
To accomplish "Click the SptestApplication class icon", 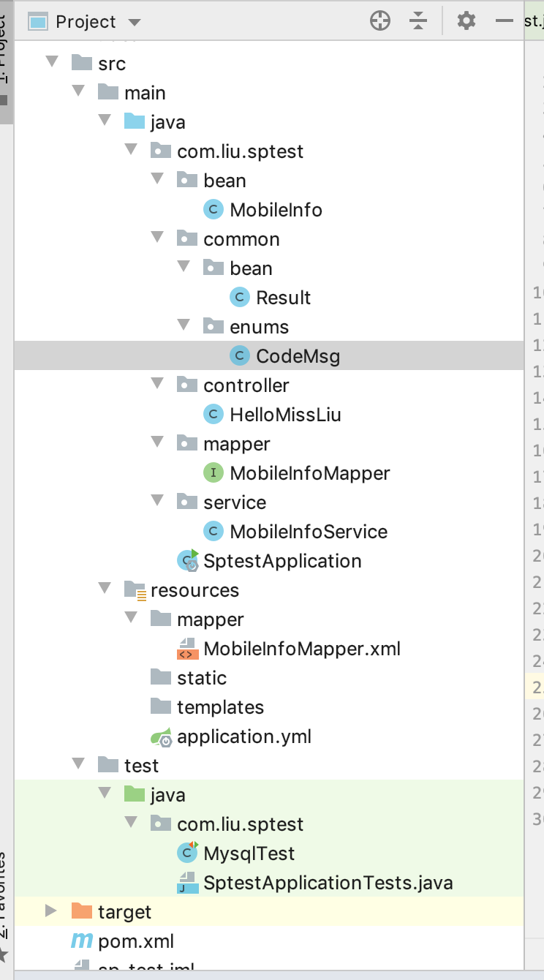I will [187, 561].
